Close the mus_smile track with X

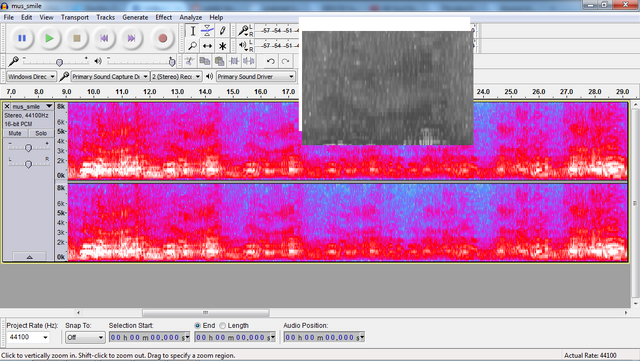(7, 106)
